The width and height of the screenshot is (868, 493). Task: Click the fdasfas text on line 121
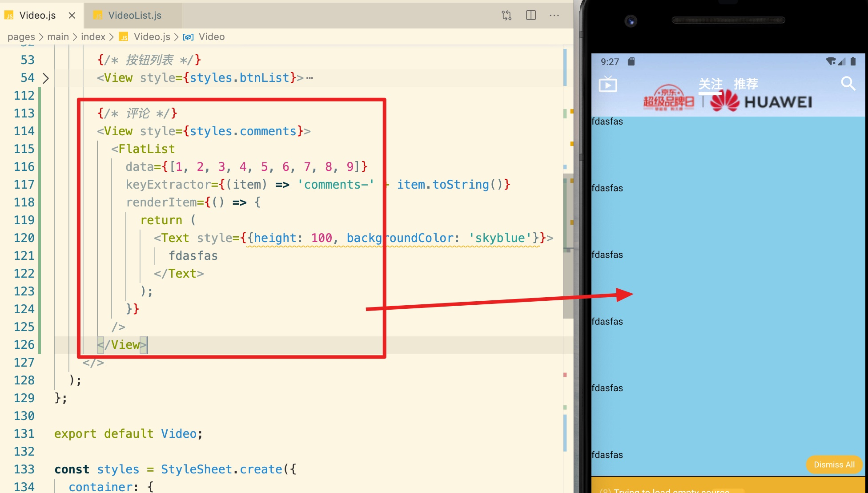pos(193,256)
